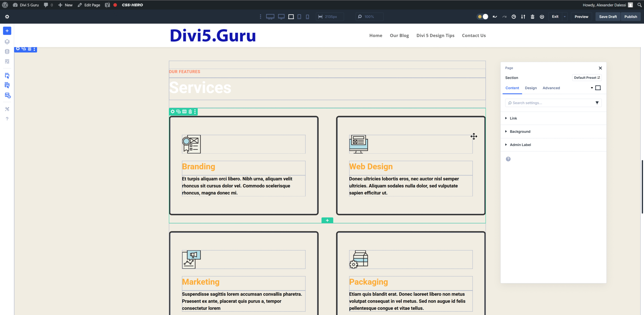Click the green add row plus button
Viewport: 644px width, 315px height.
(327, 220)
